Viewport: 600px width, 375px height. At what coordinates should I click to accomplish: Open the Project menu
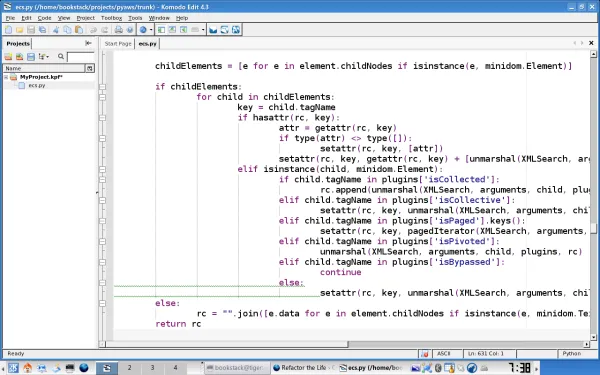click(85, 18)
